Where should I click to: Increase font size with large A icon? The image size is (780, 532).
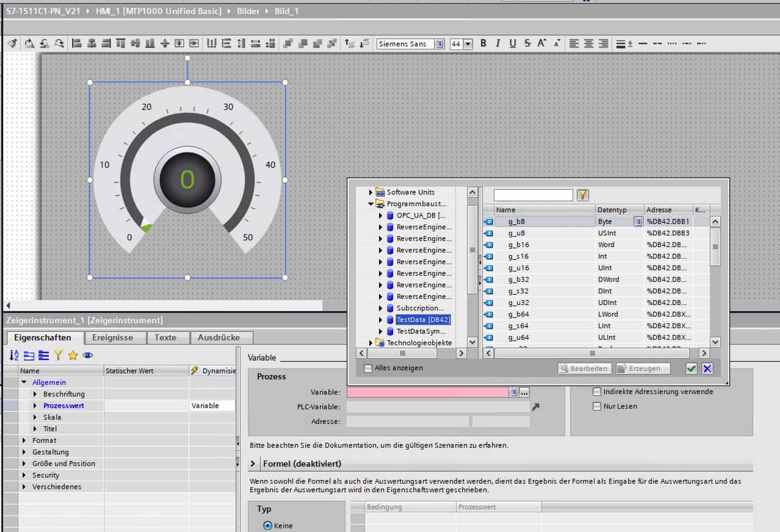point(542,43)
